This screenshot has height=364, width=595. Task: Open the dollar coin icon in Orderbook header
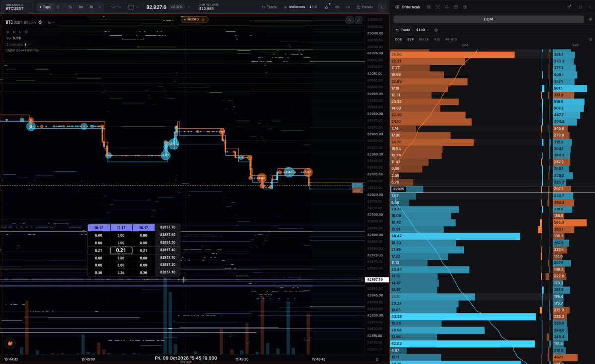(465, 7)
